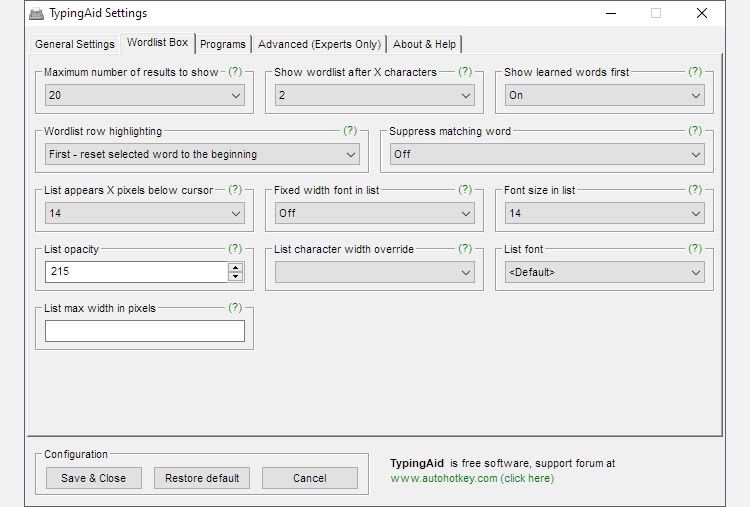
Task: Click (?) next to Show learned words first
Action: tap(695, 72)
